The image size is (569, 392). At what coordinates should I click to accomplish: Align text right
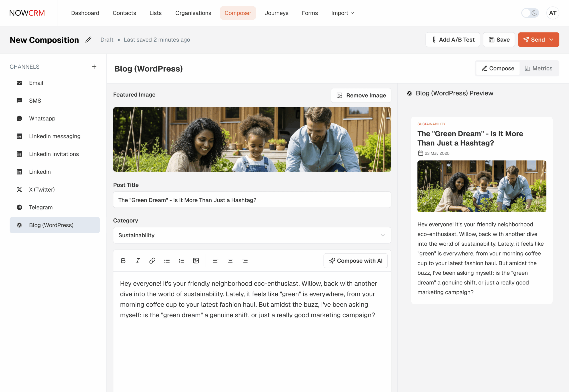[x=245, y=261]
